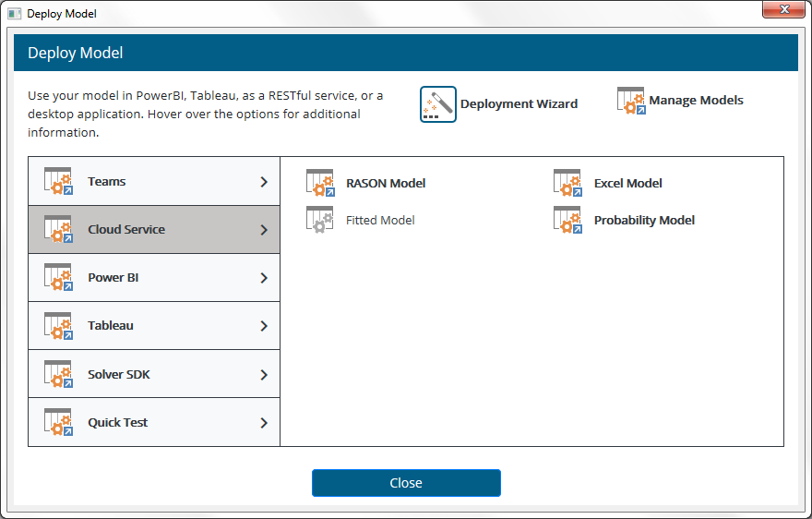Click the Deployment Wizard wand icon

(438, 104)
